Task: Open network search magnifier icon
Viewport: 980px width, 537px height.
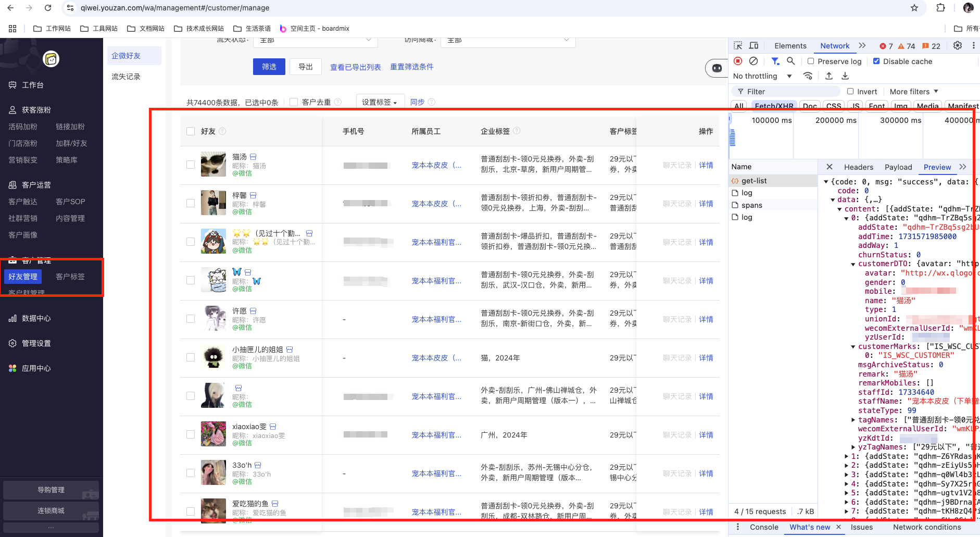Action: (791, 61)
